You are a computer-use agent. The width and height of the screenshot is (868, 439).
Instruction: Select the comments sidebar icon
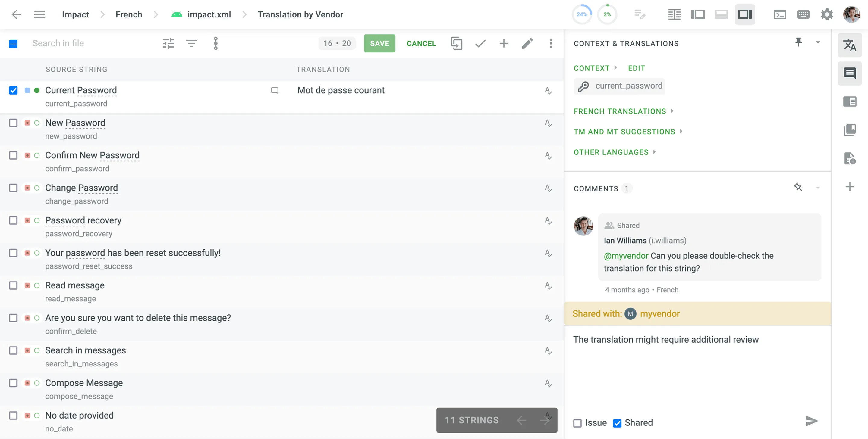850,73
